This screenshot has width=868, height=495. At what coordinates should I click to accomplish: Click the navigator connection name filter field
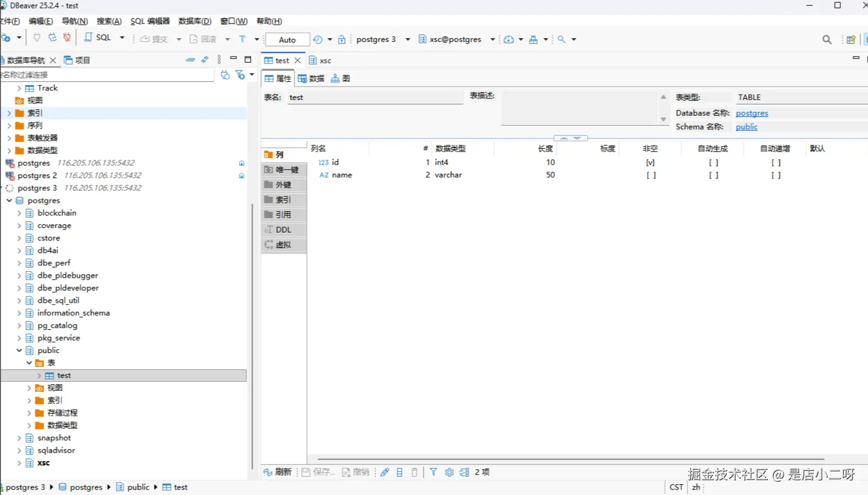click(108, 75)
